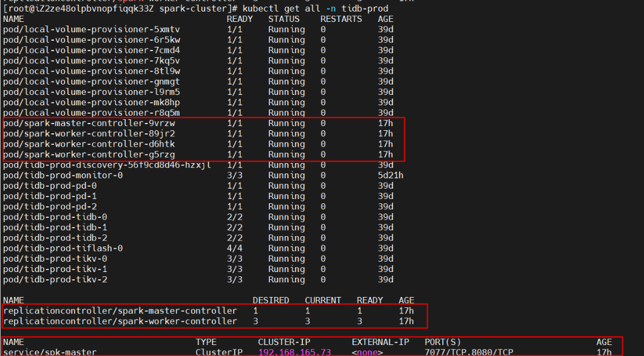
Task: Click pod/tidb-prod-tidb-1 name
Action: click(x=55, y=228)
